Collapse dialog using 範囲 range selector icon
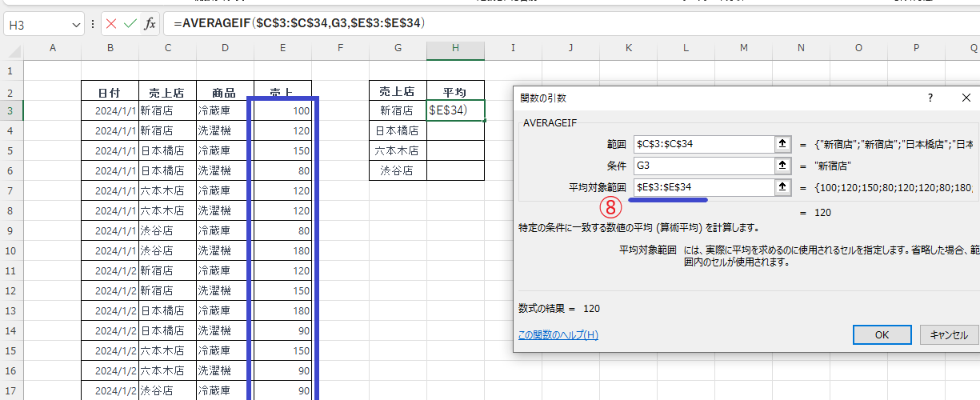 (x=782, y=145)
